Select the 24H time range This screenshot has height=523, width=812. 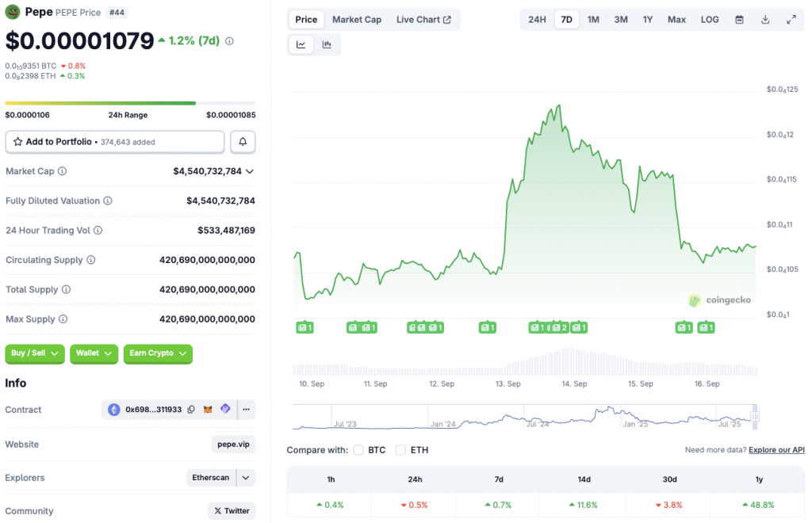(537, 20)
